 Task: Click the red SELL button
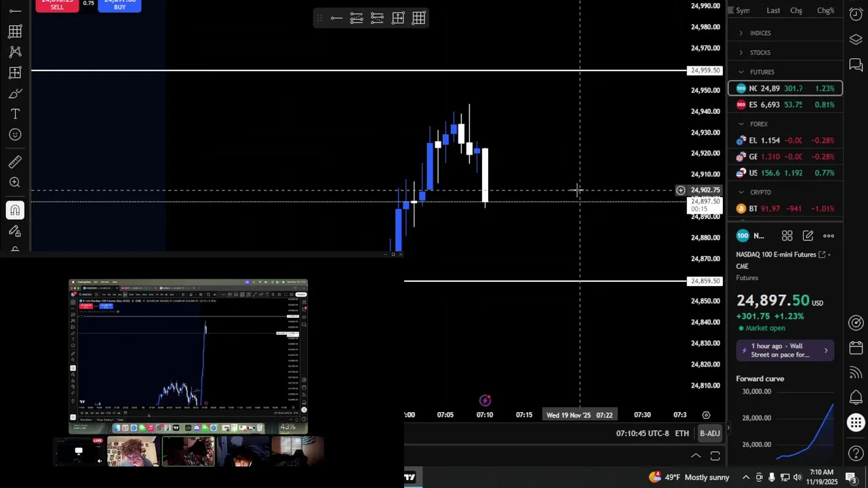tap(57, 5)
